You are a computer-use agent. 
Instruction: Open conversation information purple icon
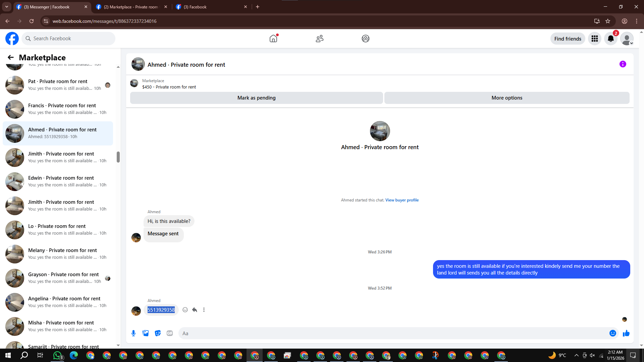(x=623, y=64)
